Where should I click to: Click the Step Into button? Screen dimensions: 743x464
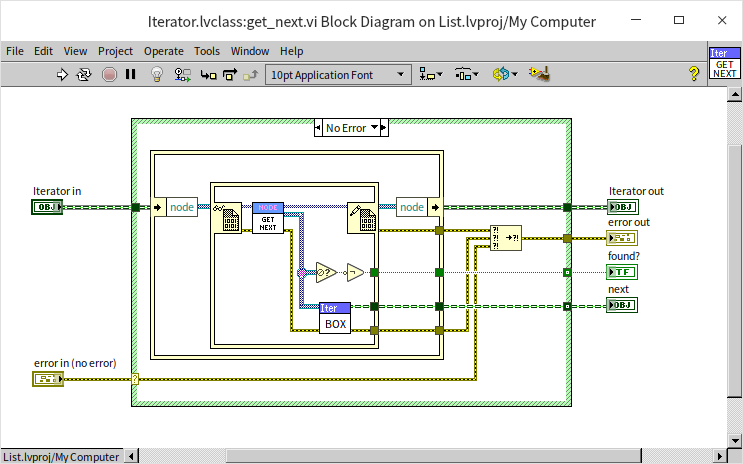pos(208,74)
